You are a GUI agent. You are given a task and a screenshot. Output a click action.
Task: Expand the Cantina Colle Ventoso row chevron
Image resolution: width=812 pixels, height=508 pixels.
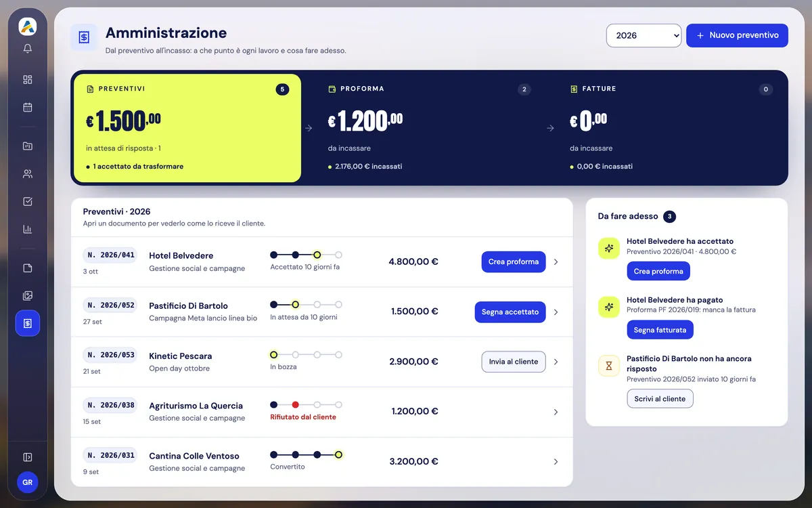[x=556, y=462]
